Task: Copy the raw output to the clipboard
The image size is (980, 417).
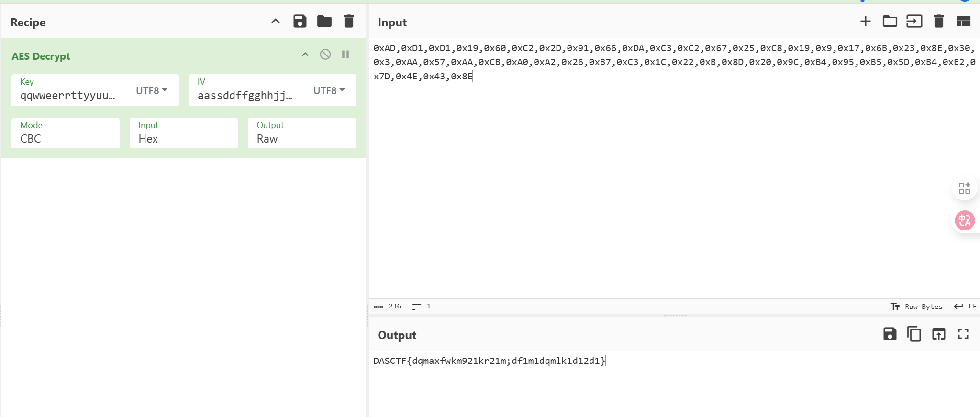Action: pos(914,334)
